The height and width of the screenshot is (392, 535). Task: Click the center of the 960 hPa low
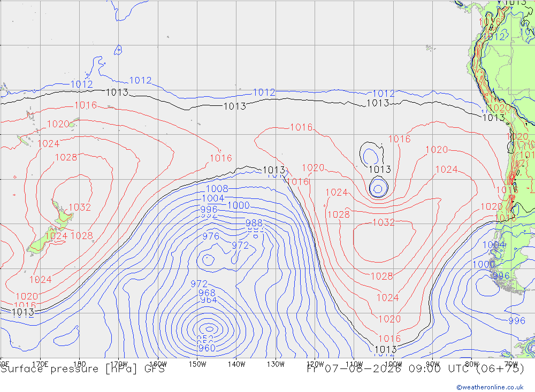click(x=210, y=329)
